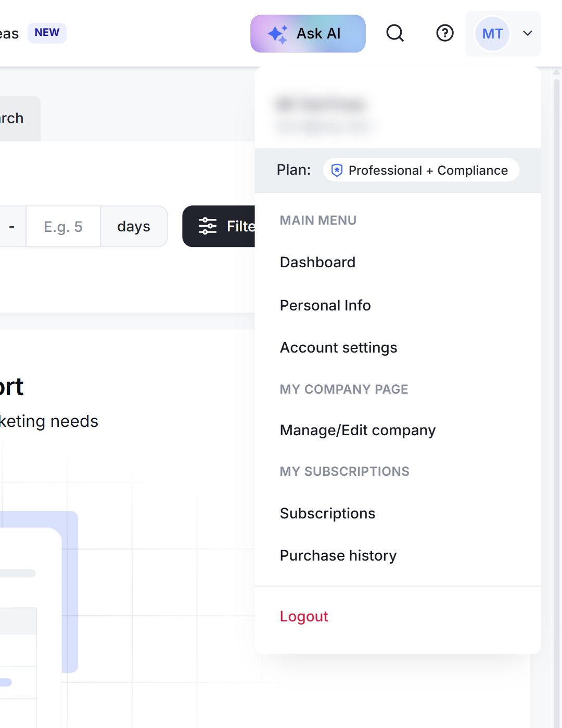
Task: Click the MY COMPANY PAGE heading
Action: [x=344, y=389]
